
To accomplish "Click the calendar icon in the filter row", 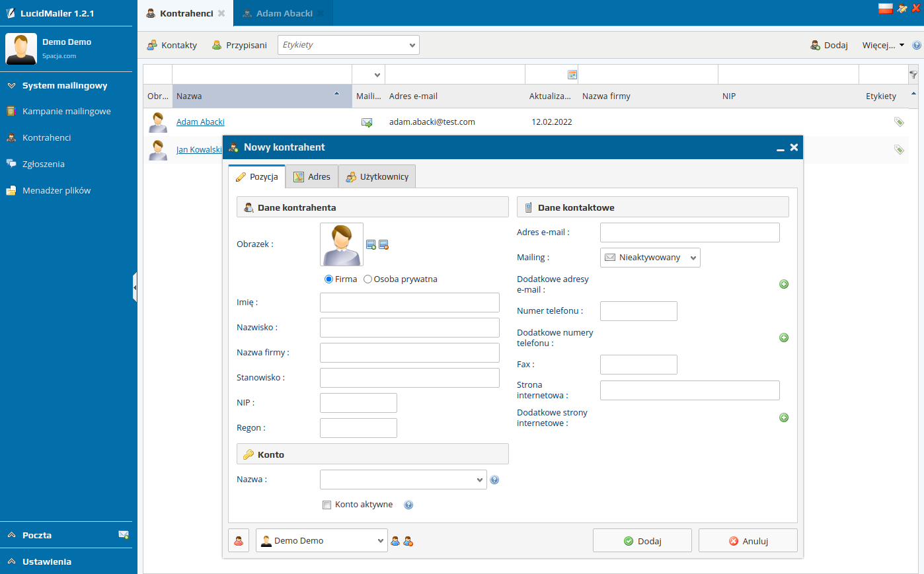I will coord(572,75).
